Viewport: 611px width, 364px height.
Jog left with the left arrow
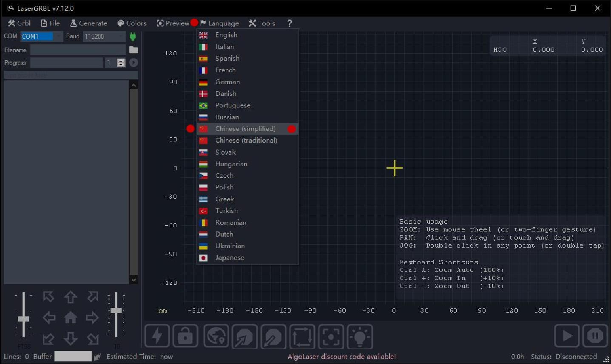coord(49,317)
